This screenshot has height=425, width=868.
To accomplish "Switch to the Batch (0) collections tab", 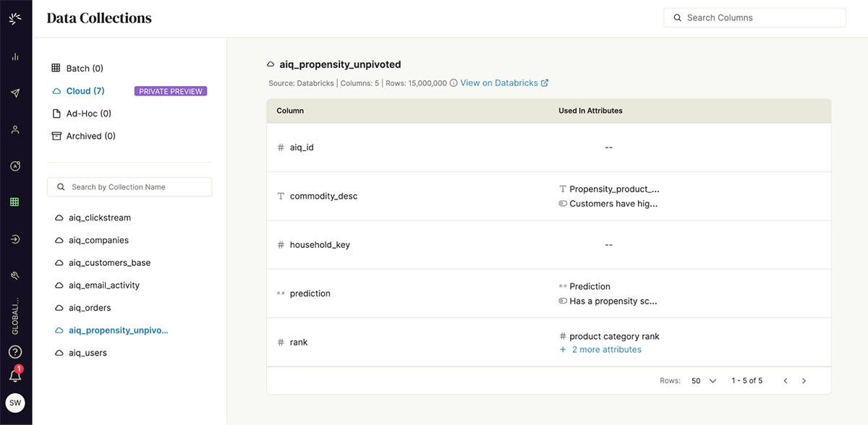I will point(84,69).
